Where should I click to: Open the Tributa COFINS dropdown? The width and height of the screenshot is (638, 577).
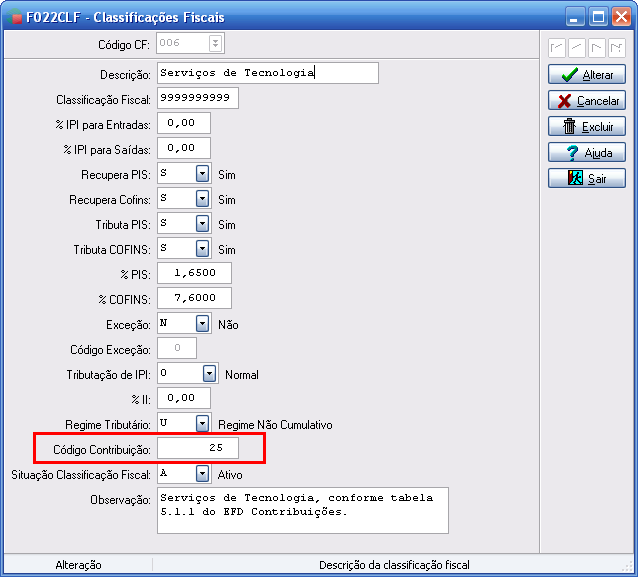pos(202,249)
